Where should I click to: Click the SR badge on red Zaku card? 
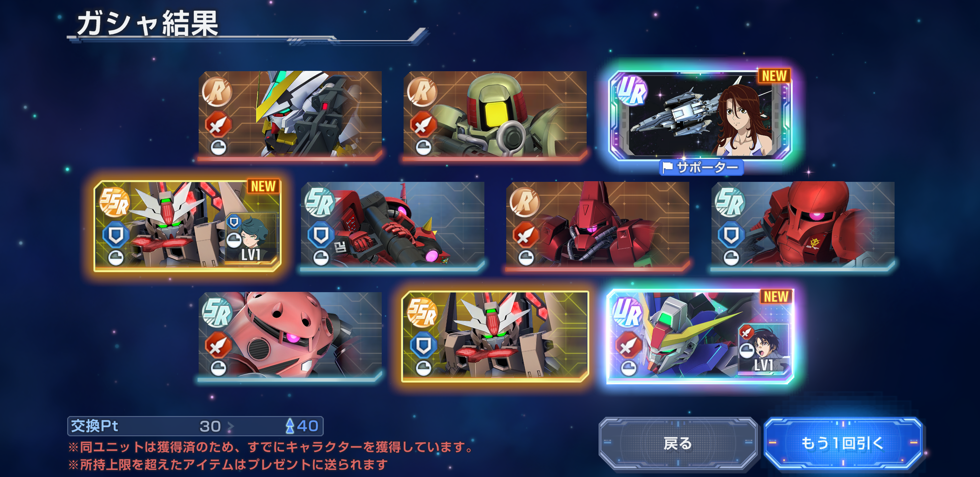click(730, 202)
